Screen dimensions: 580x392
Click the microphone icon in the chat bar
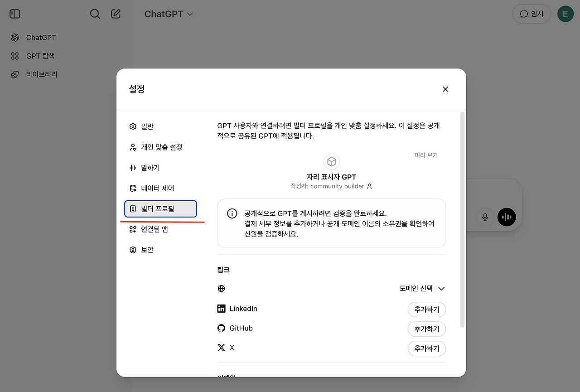tap(485, 217)
